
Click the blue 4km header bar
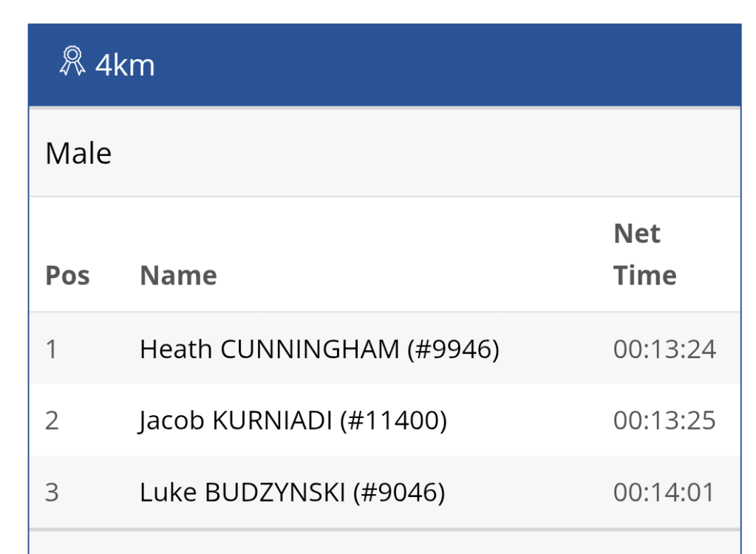click(443, 65)
